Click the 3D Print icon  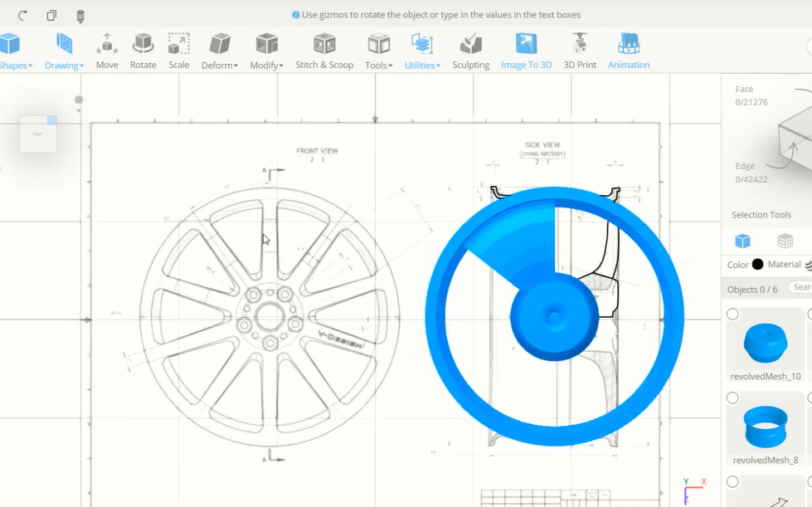(580, 50)
